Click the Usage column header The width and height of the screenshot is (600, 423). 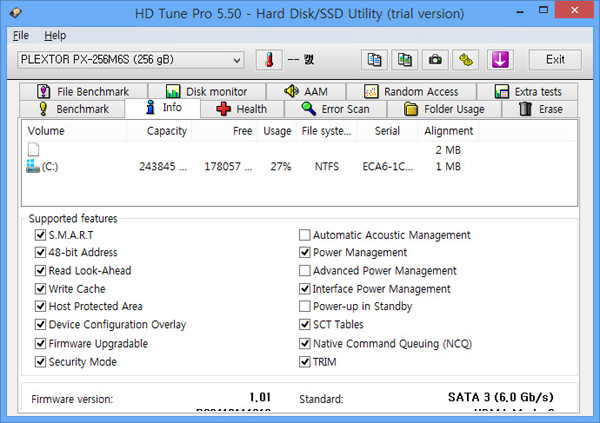point(277,131)
